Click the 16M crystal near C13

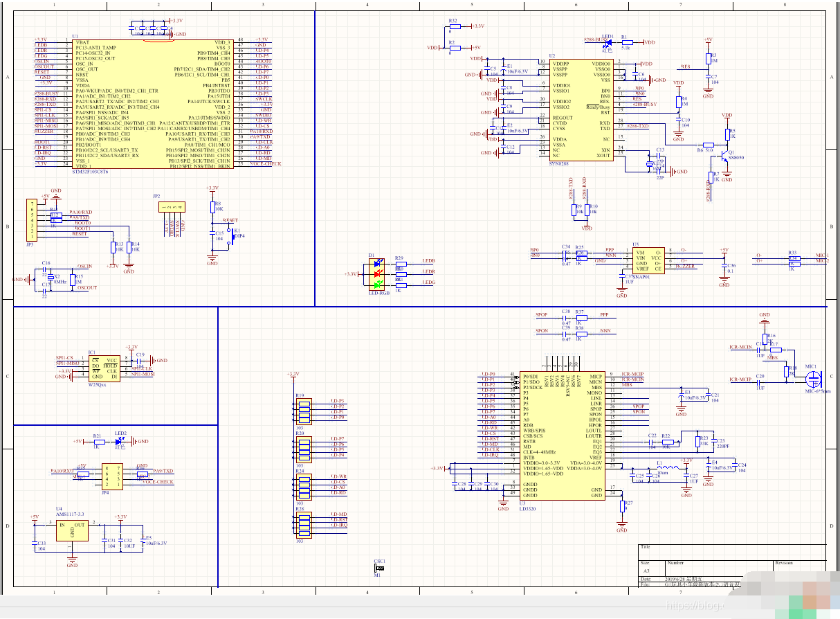(649, 164)
